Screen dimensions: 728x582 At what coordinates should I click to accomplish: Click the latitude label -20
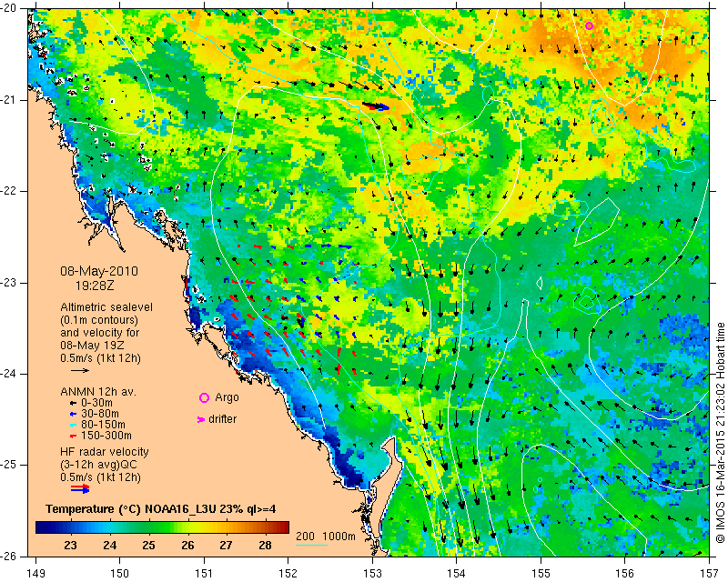pyautogui.click(x=9, y=8)
